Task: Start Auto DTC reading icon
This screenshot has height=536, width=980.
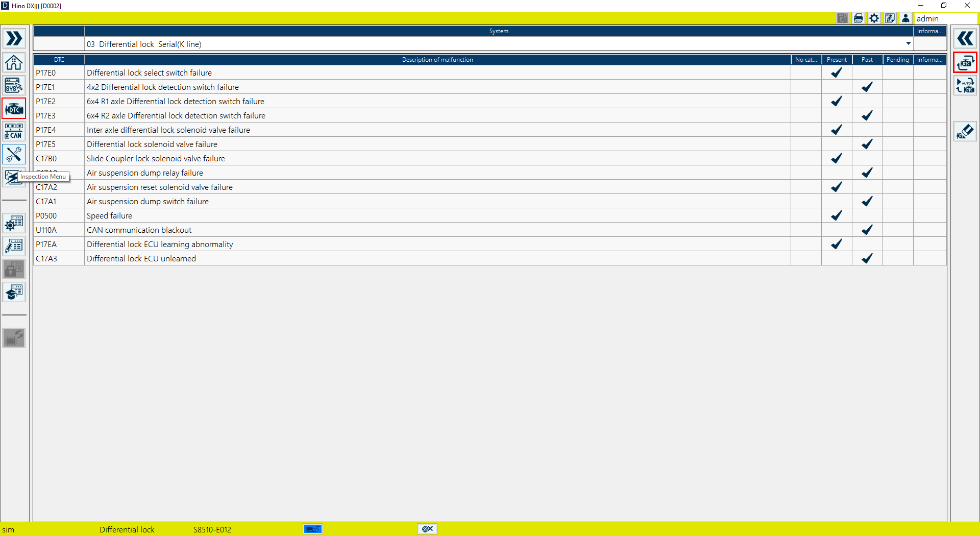Action: [965, 86]
